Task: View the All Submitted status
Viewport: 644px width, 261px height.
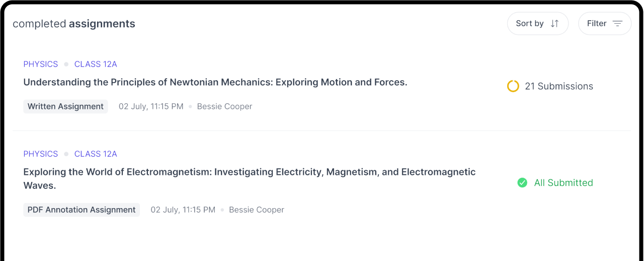Action: pos(555,182)
